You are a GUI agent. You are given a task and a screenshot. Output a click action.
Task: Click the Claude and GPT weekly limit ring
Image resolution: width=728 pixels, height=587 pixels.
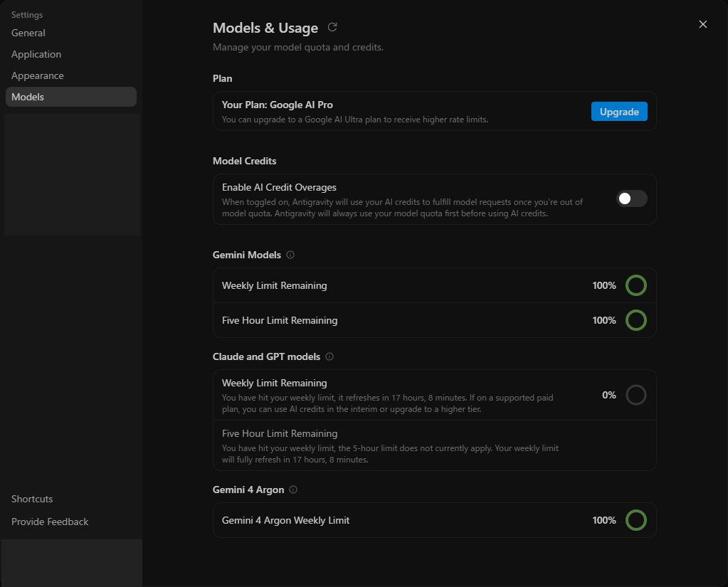coord(636,395)
